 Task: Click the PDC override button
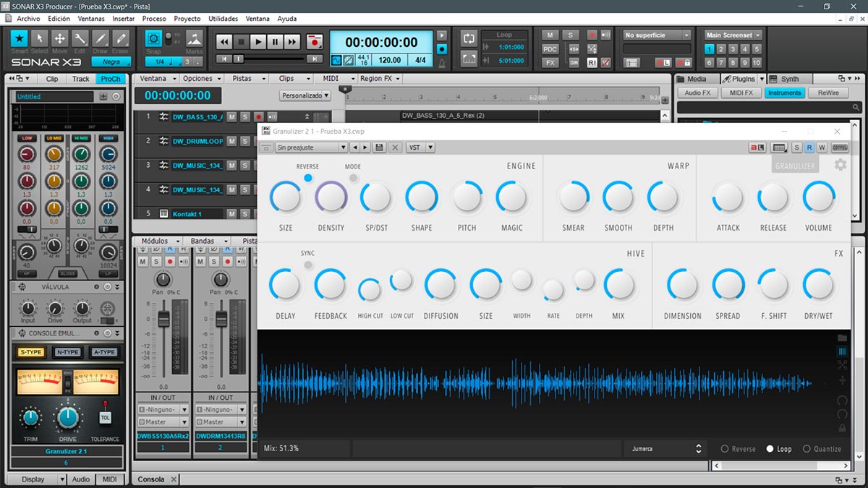pos(550,48)
